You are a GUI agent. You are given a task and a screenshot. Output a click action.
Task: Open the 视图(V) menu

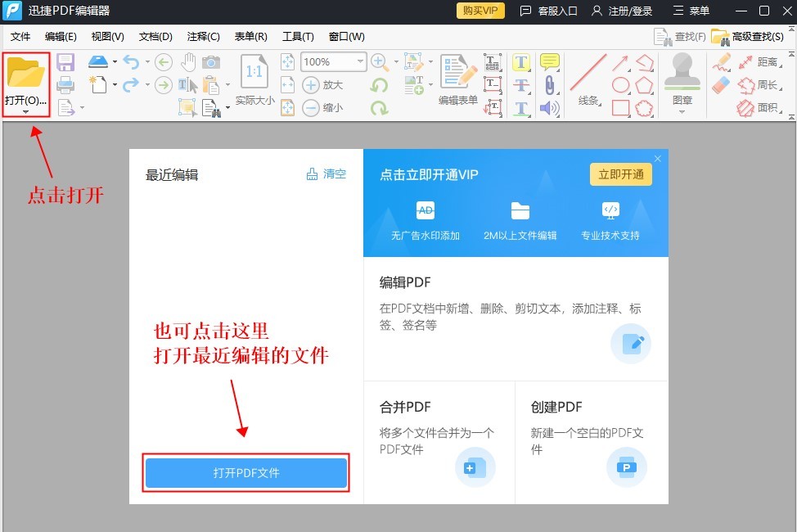[x=108, y=37]
